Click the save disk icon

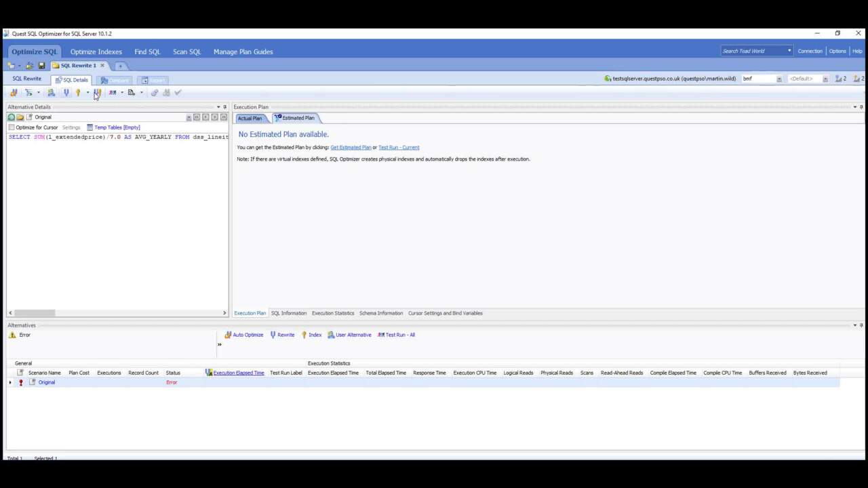tap(41, 66)
